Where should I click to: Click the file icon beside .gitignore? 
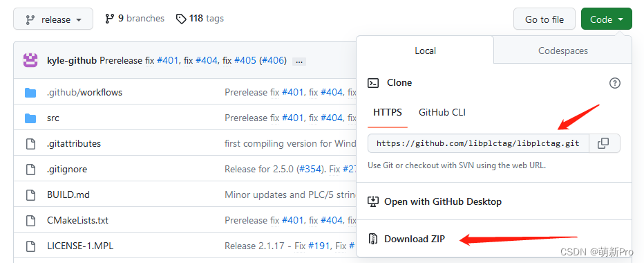click(x=30, y=169)
